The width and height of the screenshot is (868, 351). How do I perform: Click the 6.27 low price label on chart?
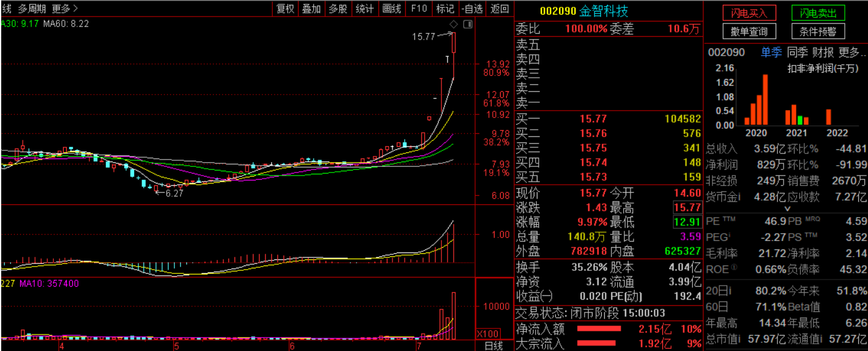174,193
